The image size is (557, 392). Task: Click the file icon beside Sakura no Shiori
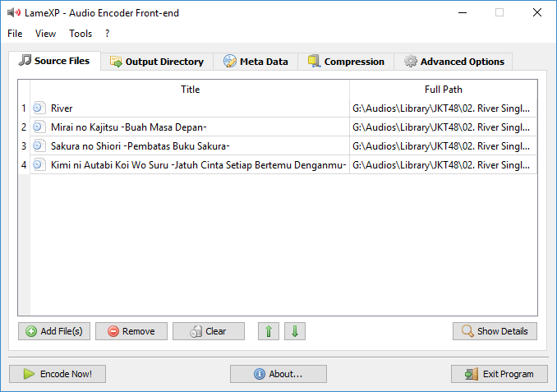[39, 145]
